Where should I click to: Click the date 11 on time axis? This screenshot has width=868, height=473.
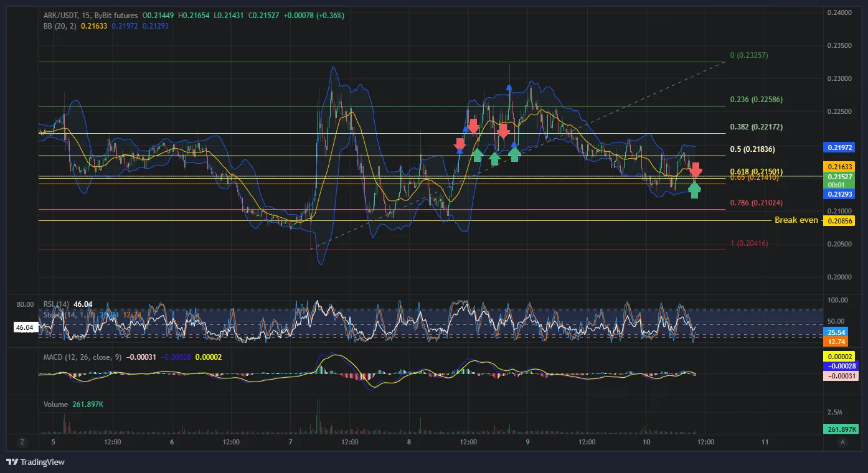765,442
